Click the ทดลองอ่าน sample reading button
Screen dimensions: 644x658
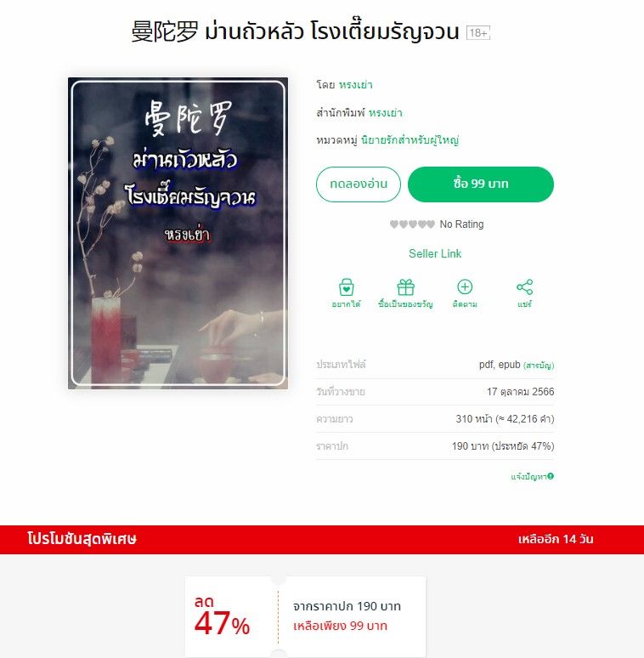pos(359,184)
